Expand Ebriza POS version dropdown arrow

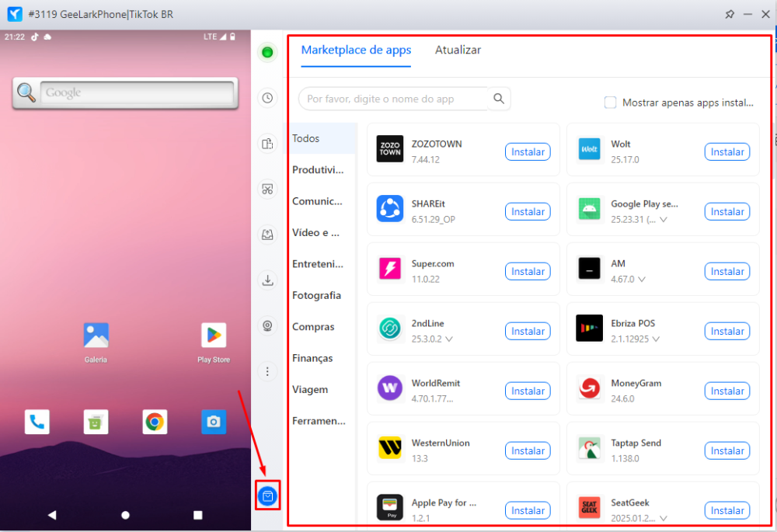[656, 339]
